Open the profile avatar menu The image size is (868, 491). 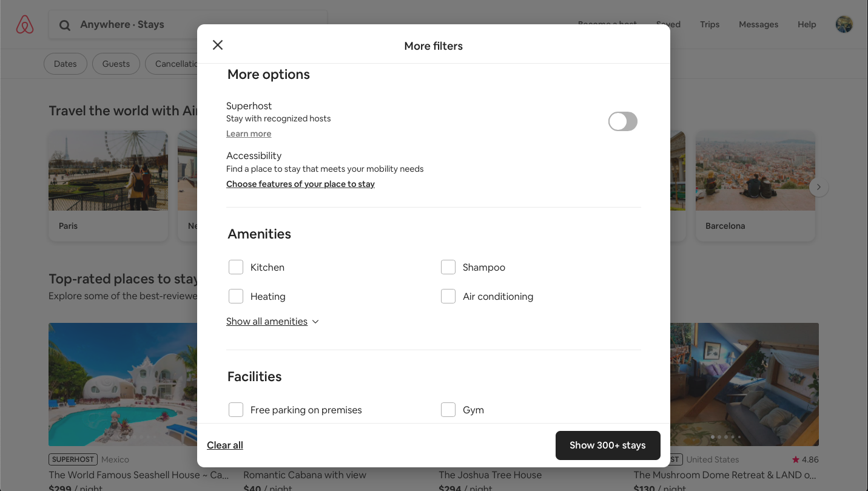tap(844, 24)
